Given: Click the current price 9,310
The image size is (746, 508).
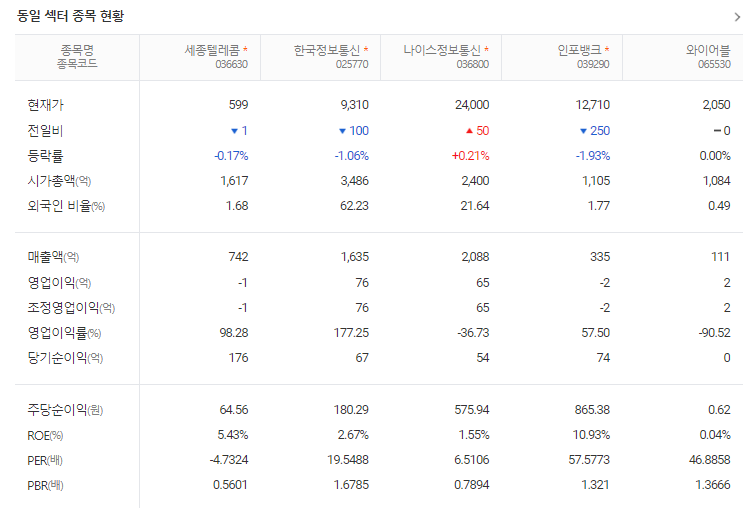Looking at the screenshot, I should [x=354, y=105].
